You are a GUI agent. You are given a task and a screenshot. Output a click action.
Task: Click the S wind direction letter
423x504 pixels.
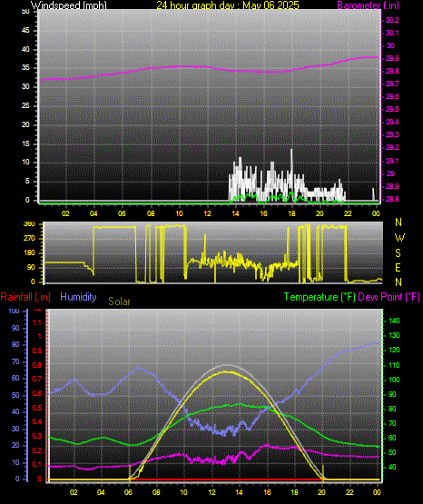(x=398, y=253)
